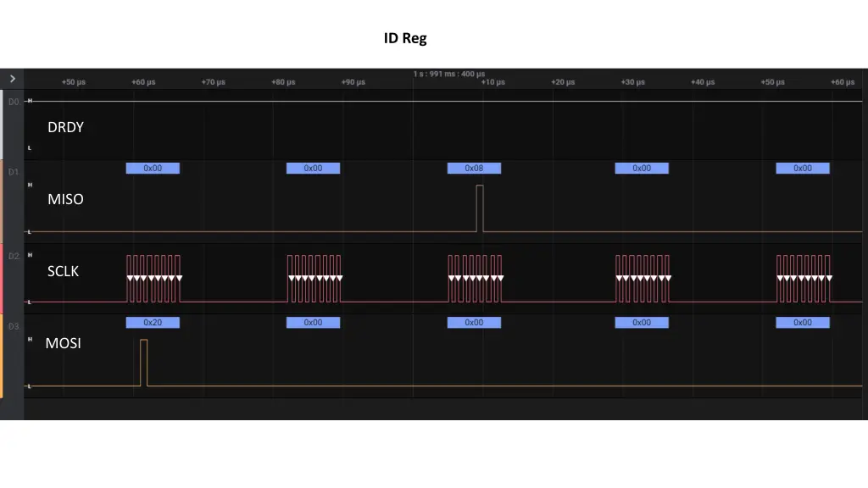Click the ID Reg title text
The image size is (868, 488).
(x=405, y=38)
